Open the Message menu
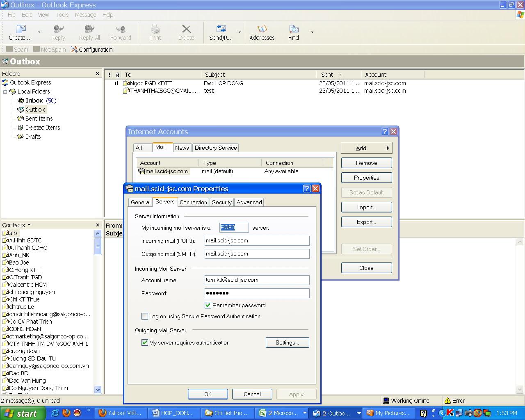Image resolution: width=525 pixels, height=420 pixels. pyautogui.click(x=85, y=15)
